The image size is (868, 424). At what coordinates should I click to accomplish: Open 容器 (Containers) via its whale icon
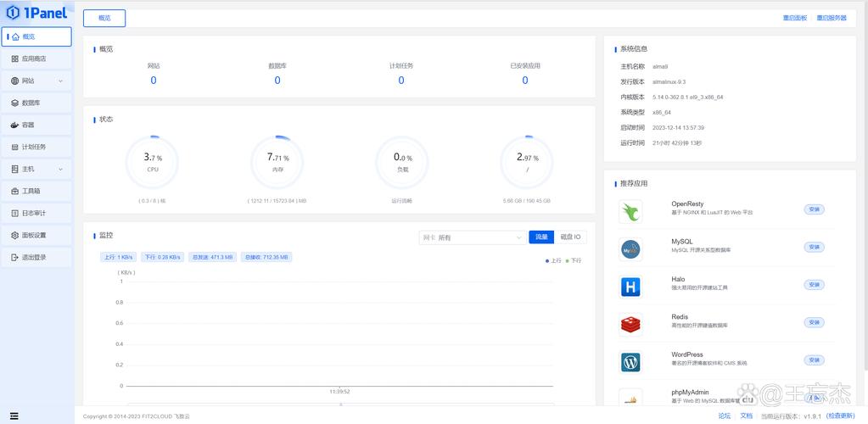pos(15,125)
